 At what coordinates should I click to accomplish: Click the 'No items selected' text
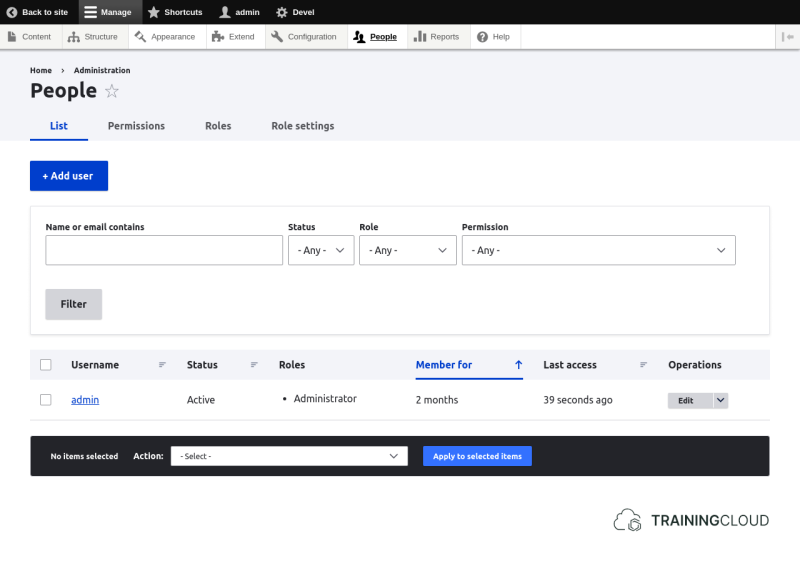[x=84, y=456]
